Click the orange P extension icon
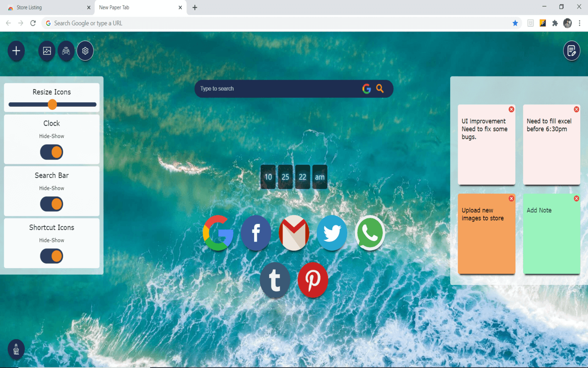Screen dimensions: 588x368 (x=543, y=23)
